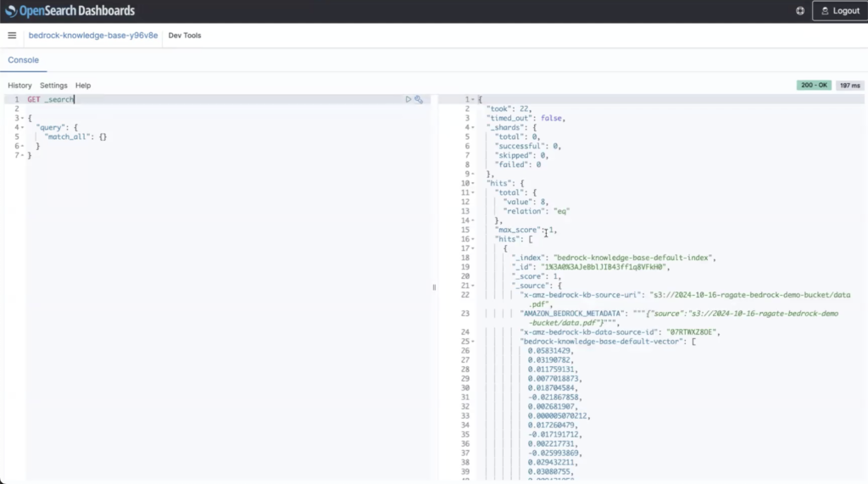Click the vector value 0.000005070212

559,416
